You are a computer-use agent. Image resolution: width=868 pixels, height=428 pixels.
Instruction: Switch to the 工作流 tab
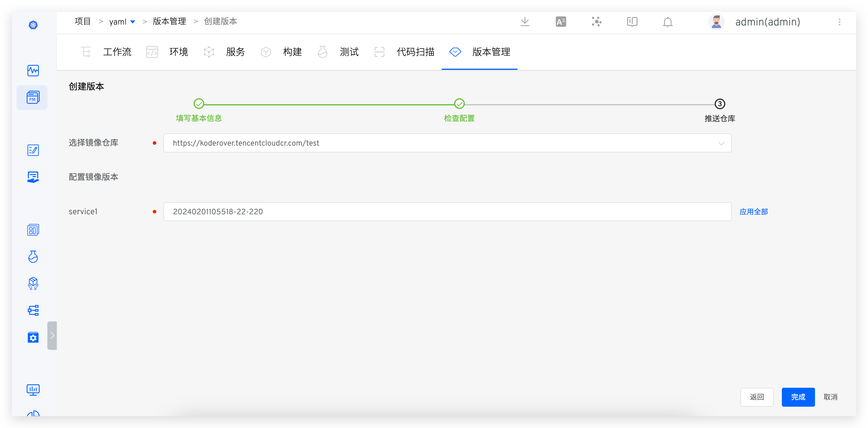click(117, 52)
